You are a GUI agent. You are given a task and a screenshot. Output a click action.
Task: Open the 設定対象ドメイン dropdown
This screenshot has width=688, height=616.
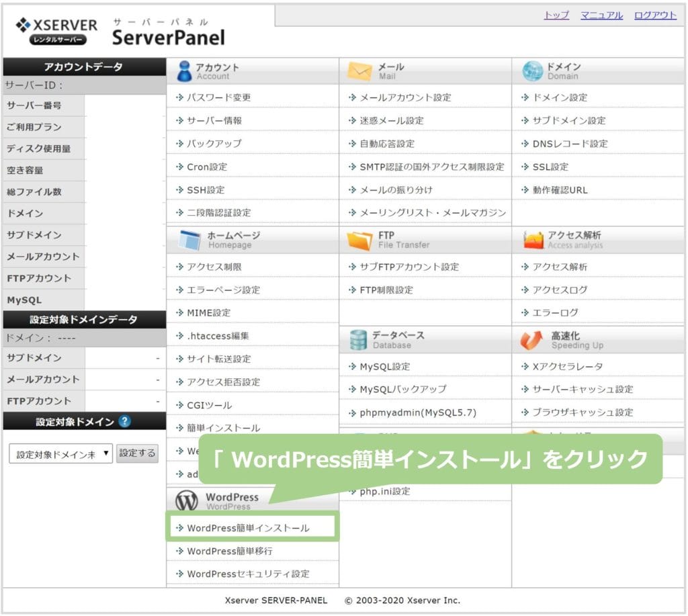point(61,453)
